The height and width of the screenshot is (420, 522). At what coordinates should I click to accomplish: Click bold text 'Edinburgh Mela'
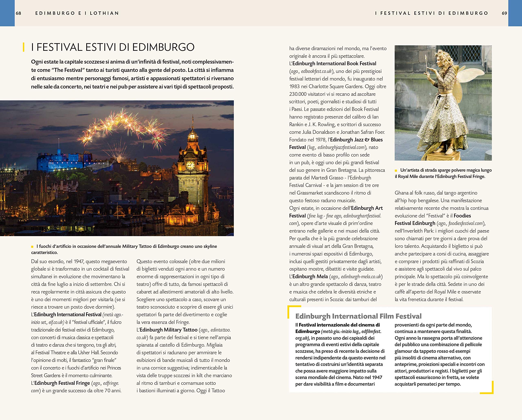tap(310, 277)
